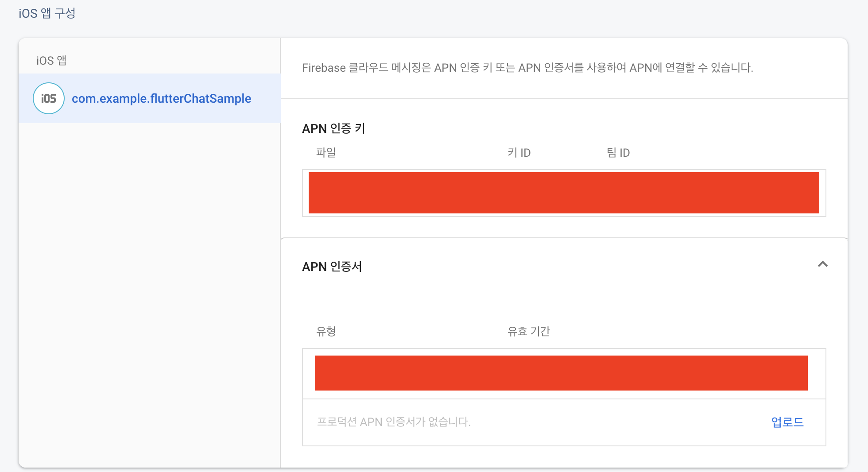The image size is (868, 472).
Task: Click the 업로드 link for production certificate
Action: tap(787, 422)
